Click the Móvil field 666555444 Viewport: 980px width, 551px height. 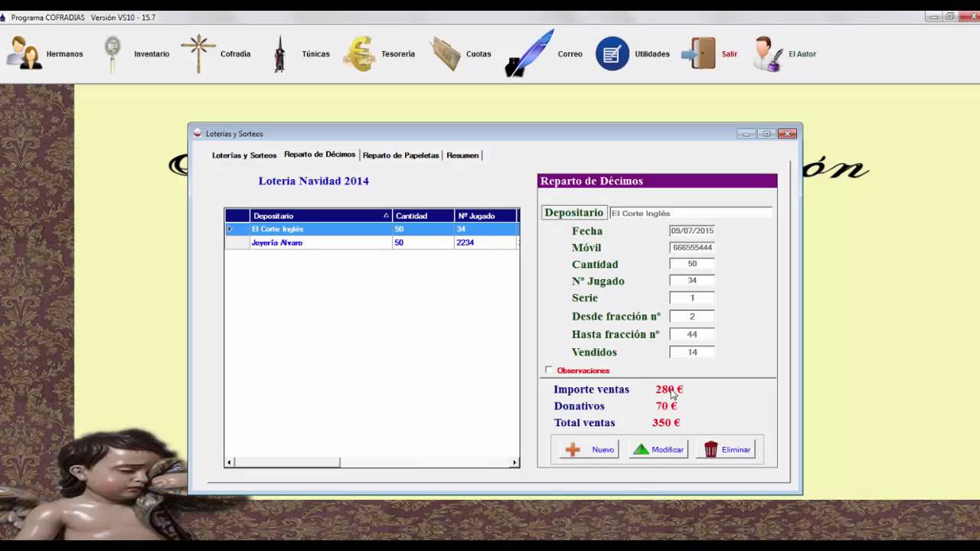click(x=692, y=248)
